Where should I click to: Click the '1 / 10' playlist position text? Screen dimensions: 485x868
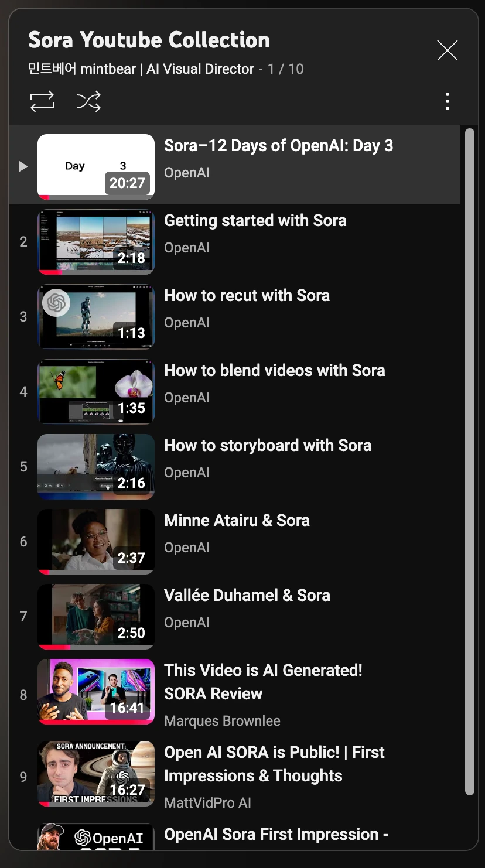tap(286, 69)
